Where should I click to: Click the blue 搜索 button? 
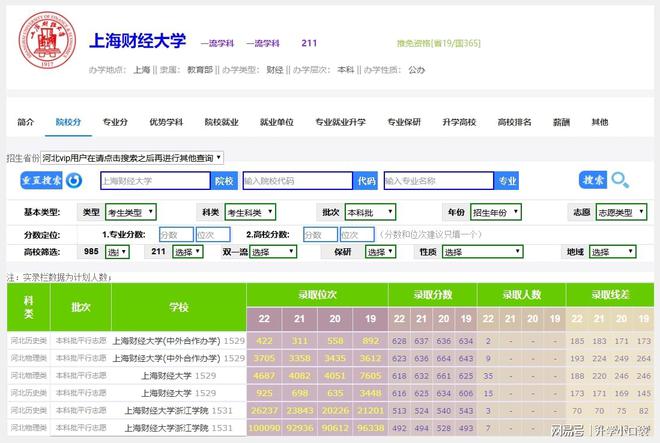click(593, 180)
